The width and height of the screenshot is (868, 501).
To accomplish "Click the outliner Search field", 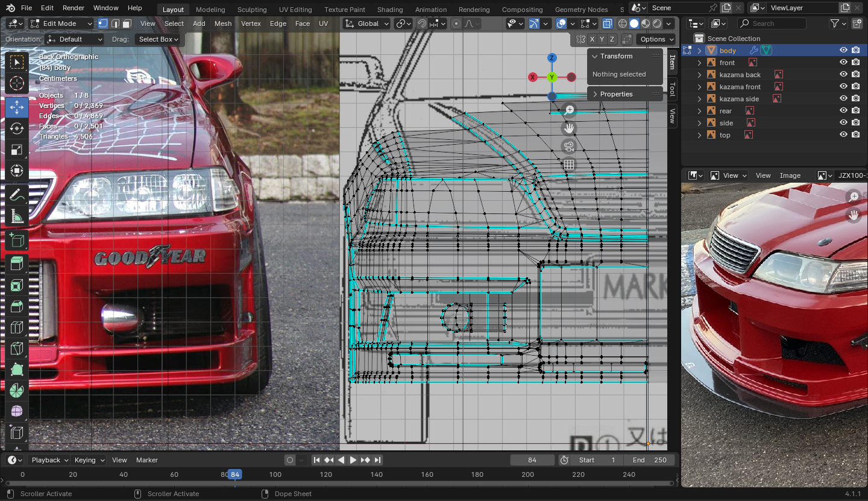I will pyautogui.click(x=772, y=24).
